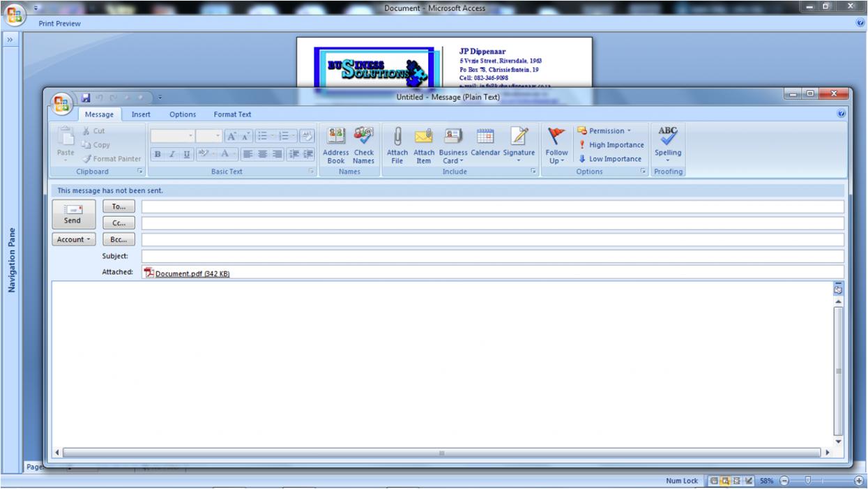Screen dimensions: 868x489
Task: Save the message with the floppy icon
Action: pos(86,97)
